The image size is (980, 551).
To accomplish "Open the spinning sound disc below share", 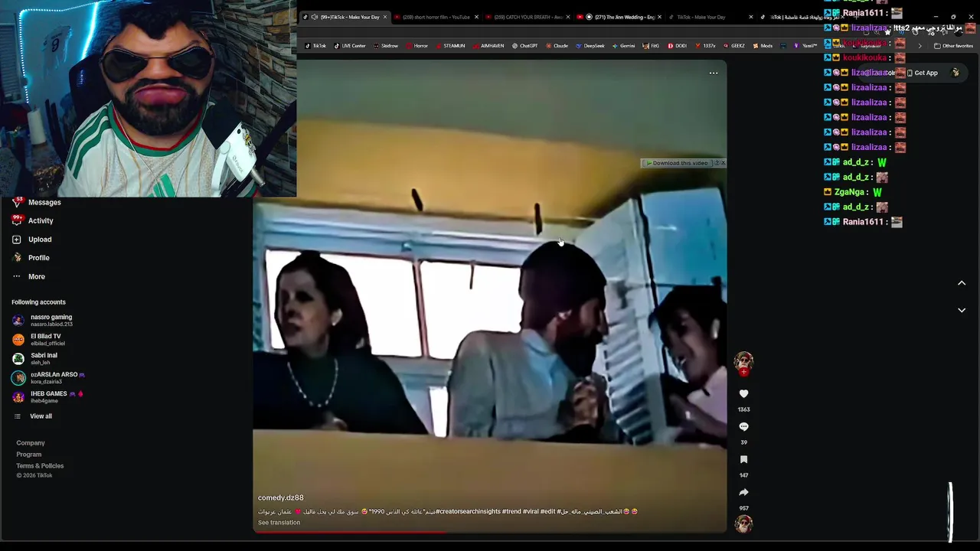I will 743,523.
